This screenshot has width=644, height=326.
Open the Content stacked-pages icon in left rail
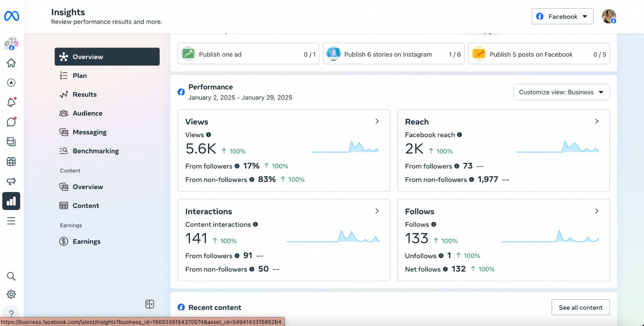pos(11,141)
